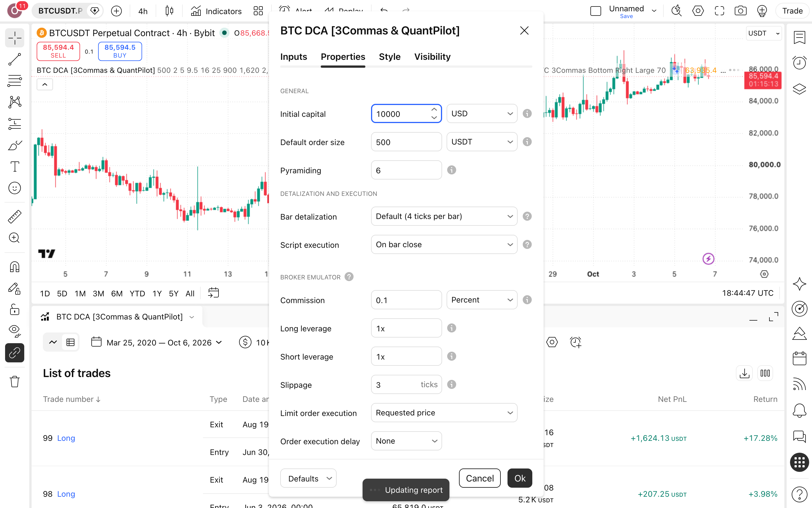The height and width of the screenshot is (508, 812).
Task: Open the calendar icon in right sidebar
Action: tap(799, 358)
